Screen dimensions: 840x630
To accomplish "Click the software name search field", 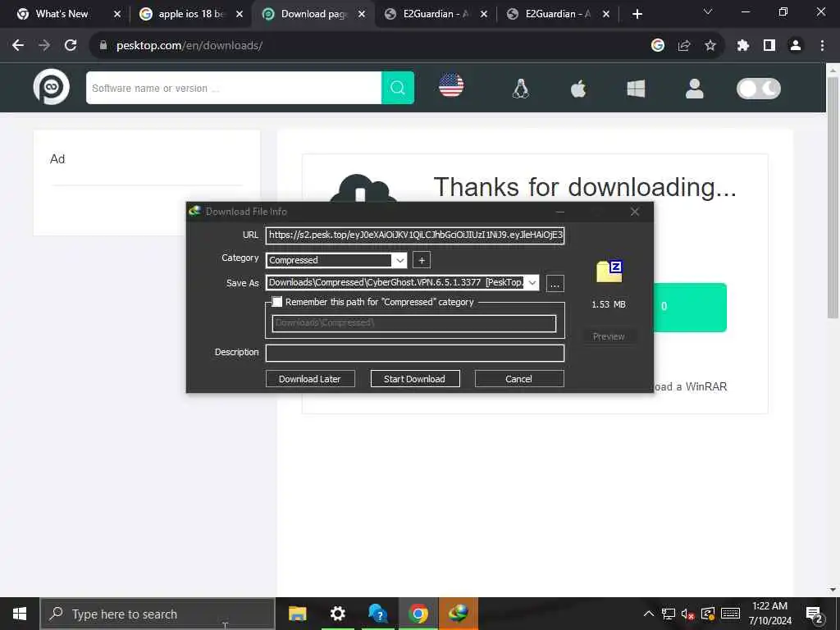I will pos(234,88).
